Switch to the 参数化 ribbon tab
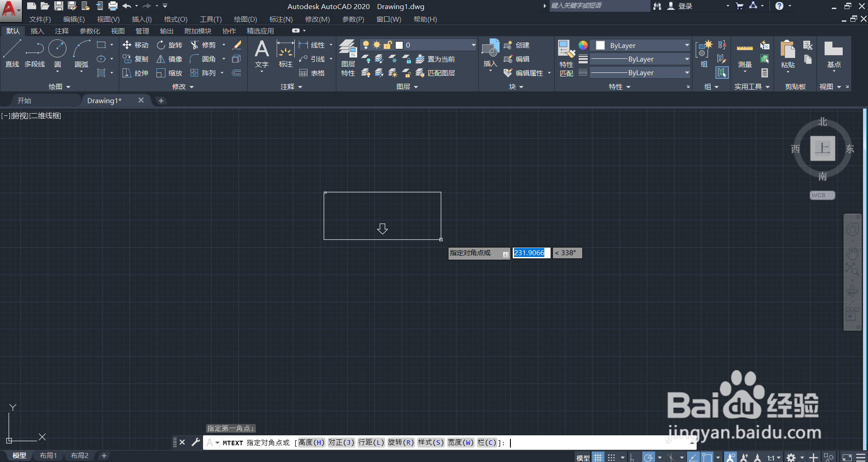 90,31
